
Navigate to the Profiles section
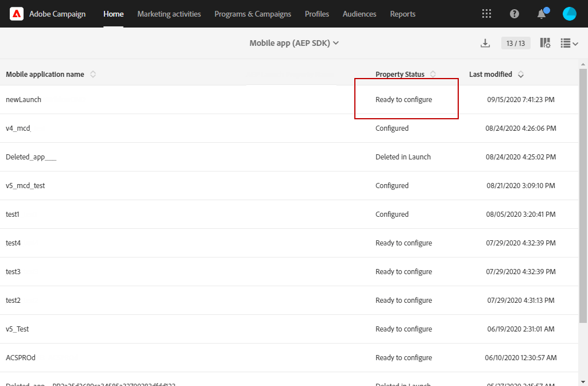coord(316,14)
